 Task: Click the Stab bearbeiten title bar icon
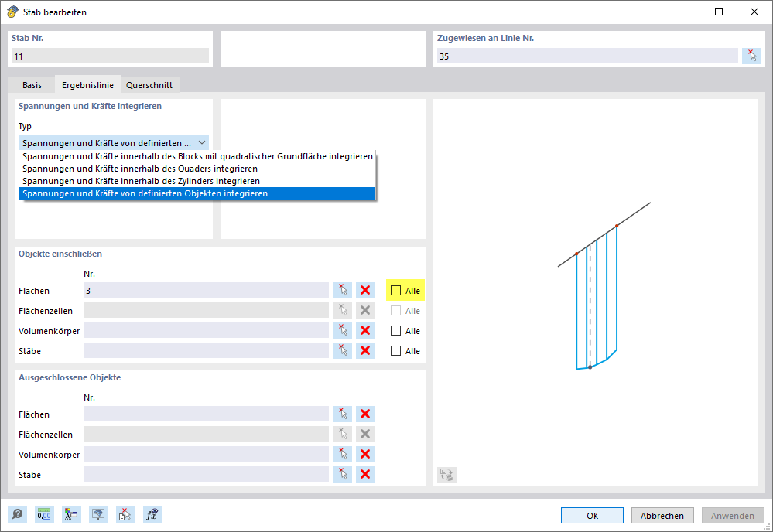[x=12, y=12]
